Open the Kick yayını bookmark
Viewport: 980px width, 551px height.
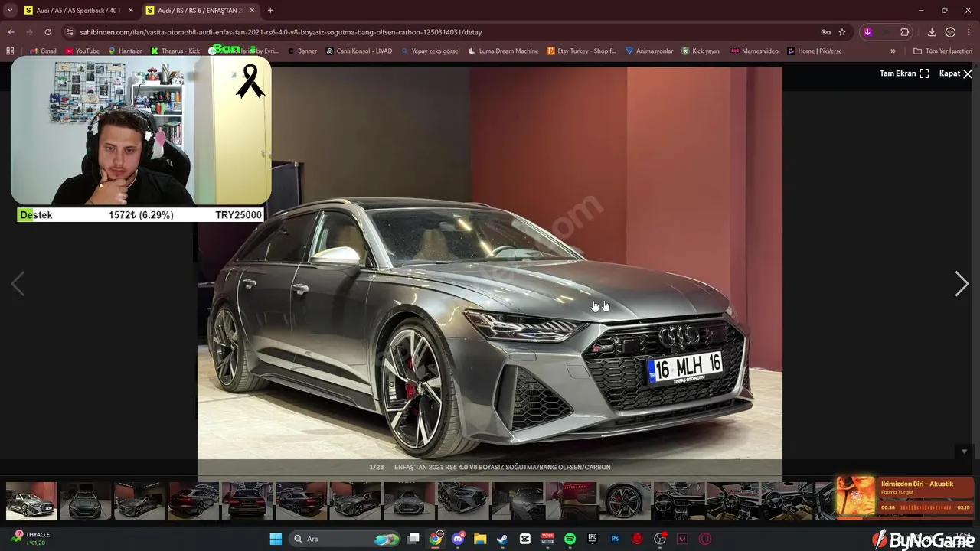tap(701, 51)
